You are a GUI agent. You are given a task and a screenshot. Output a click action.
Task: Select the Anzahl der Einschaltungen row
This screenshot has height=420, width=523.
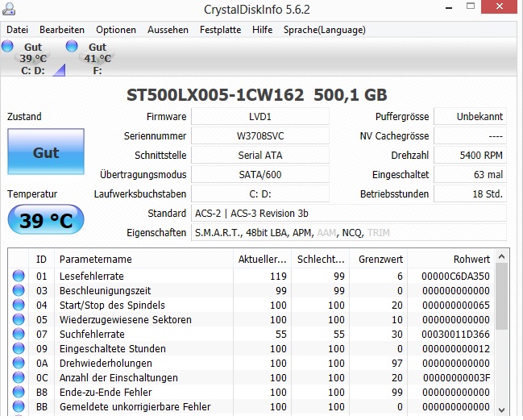[251, 377]
